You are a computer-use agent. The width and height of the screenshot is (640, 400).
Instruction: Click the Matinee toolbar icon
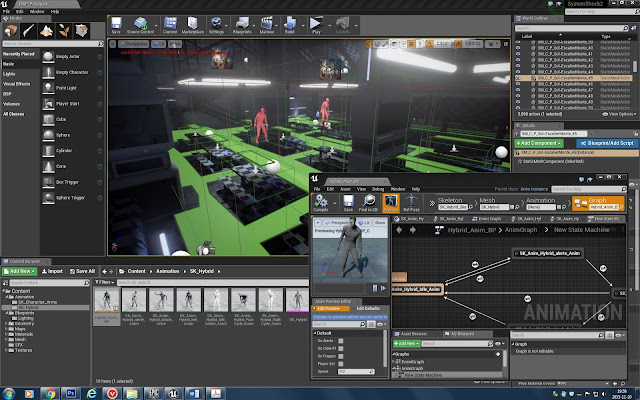(x=267, y=23)
